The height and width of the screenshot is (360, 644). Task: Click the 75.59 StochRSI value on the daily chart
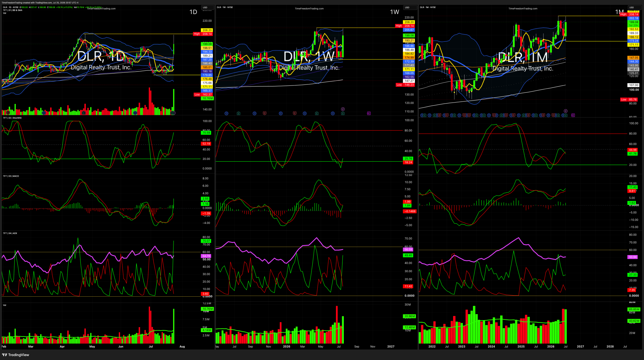click(x=206, y=133)
